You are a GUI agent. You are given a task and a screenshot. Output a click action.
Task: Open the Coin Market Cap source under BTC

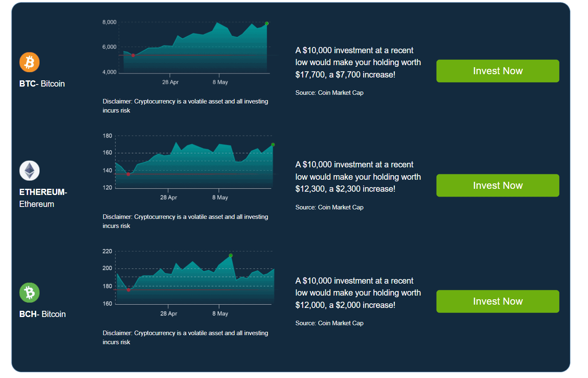click(x=329, y=92)
